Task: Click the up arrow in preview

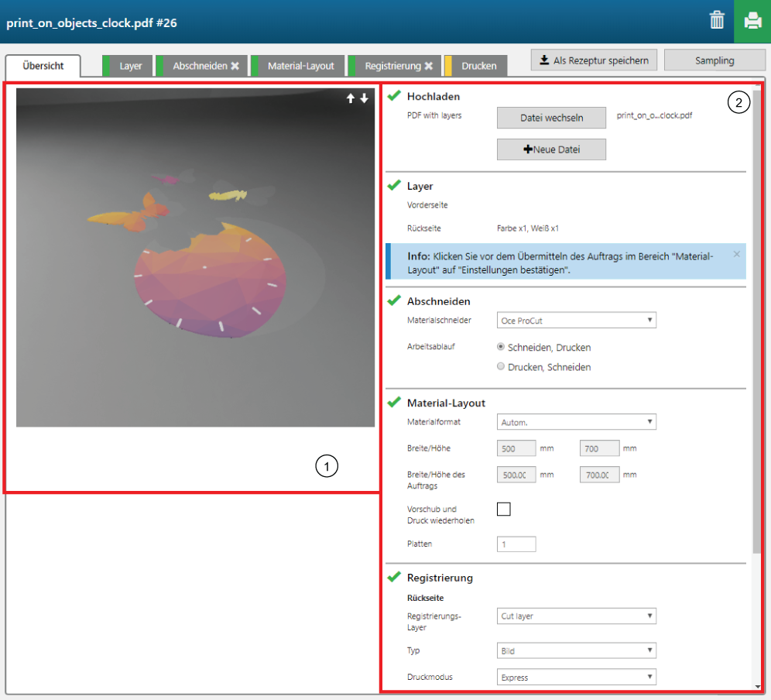Action: point(350,98)
